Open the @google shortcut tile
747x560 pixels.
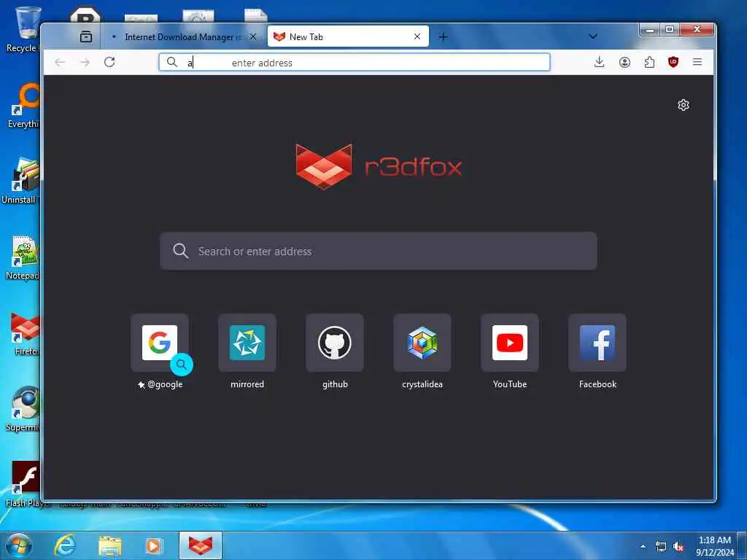click(x=160, y=352)
